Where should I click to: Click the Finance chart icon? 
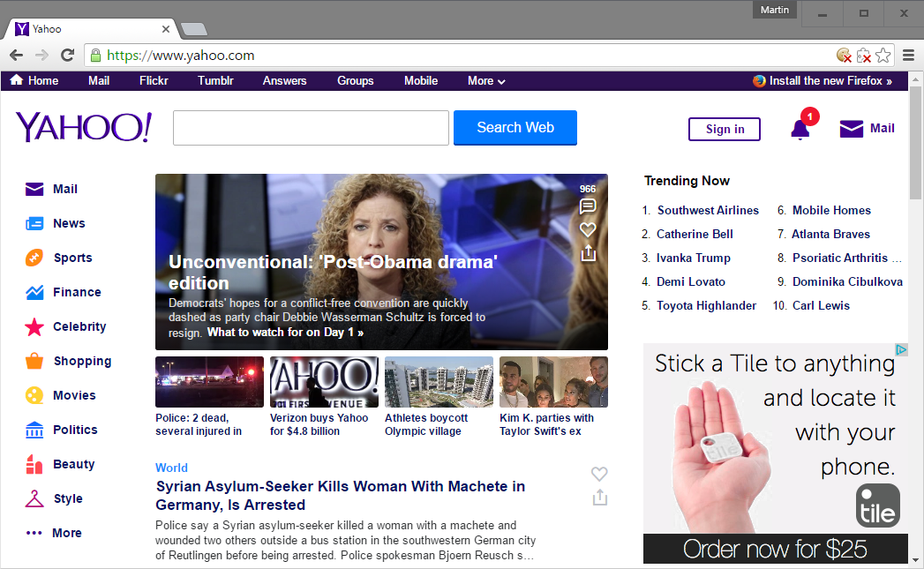[34, 292]
